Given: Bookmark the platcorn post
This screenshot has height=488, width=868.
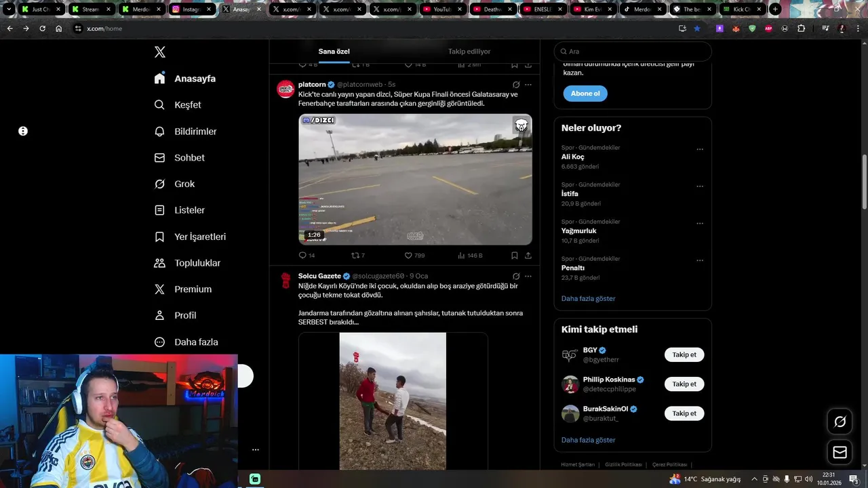Looking at the screenshot, I should (x=515, y=256).
